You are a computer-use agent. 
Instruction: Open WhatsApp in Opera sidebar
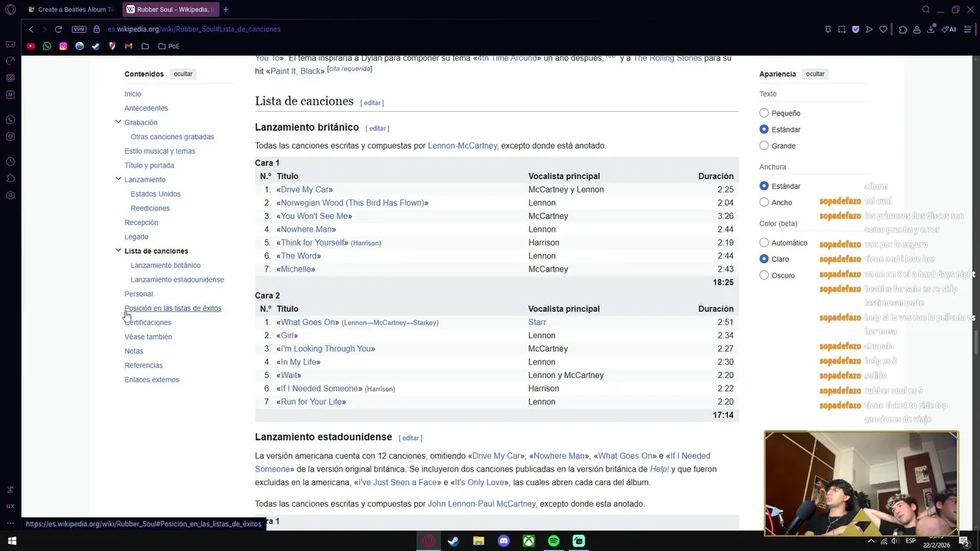pyautogui.click(x=10, y=119)
